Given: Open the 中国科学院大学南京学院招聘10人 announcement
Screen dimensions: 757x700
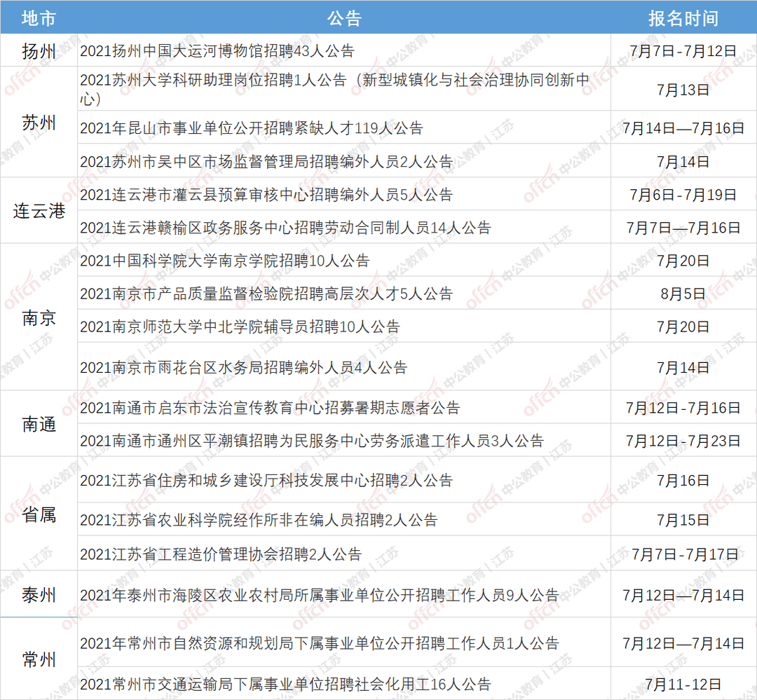Looking at the screenshot, I should click(225, 261).
